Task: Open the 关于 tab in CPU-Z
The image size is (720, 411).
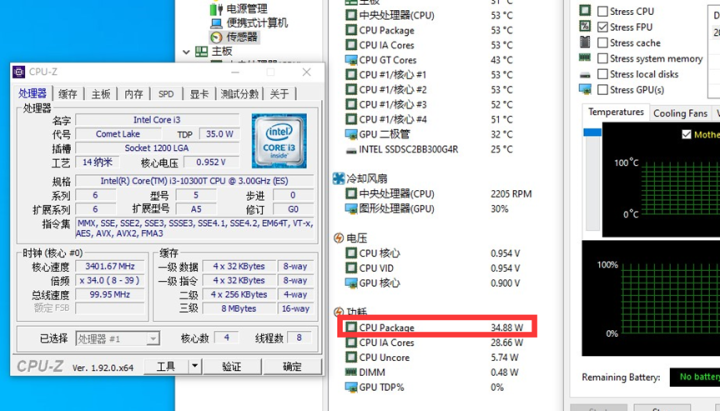Action: (x=279, y=94)
